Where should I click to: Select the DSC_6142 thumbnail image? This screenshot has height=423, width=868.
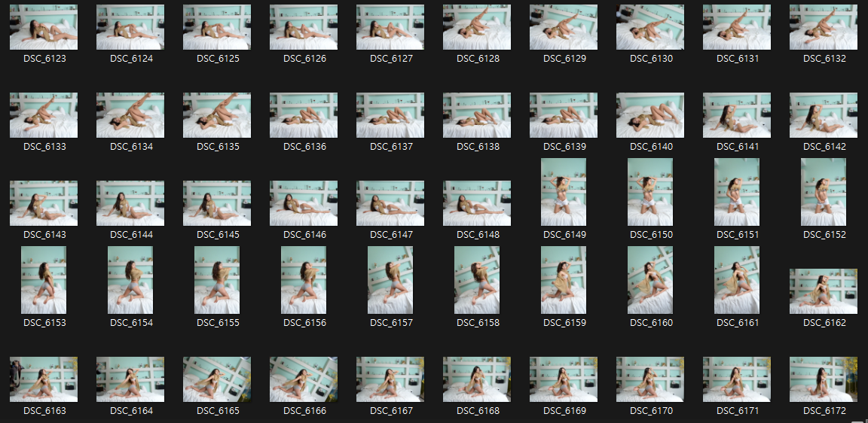[824, 115]
